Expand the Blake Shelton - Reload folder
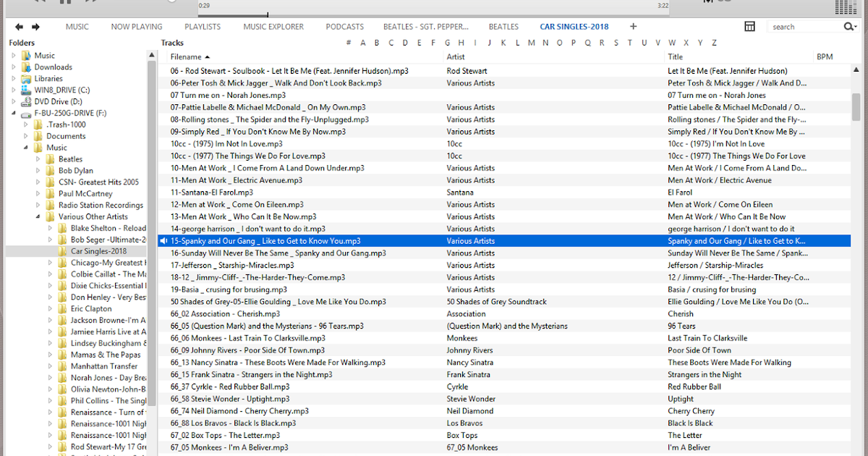The height and width of the screenshot is (456, 868). pos(50,228)
